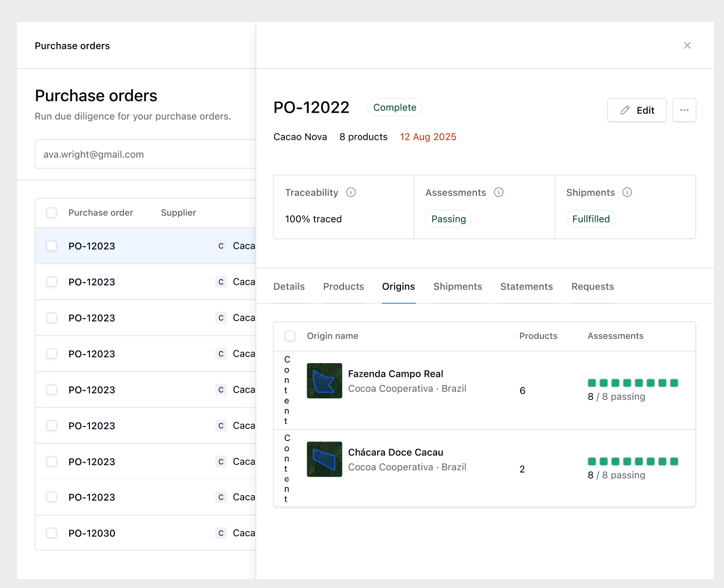This screenshot has width=724, height=588.
Task: Open the Fazenda Campo Real map thumbnail
Action: coord(325,381)
